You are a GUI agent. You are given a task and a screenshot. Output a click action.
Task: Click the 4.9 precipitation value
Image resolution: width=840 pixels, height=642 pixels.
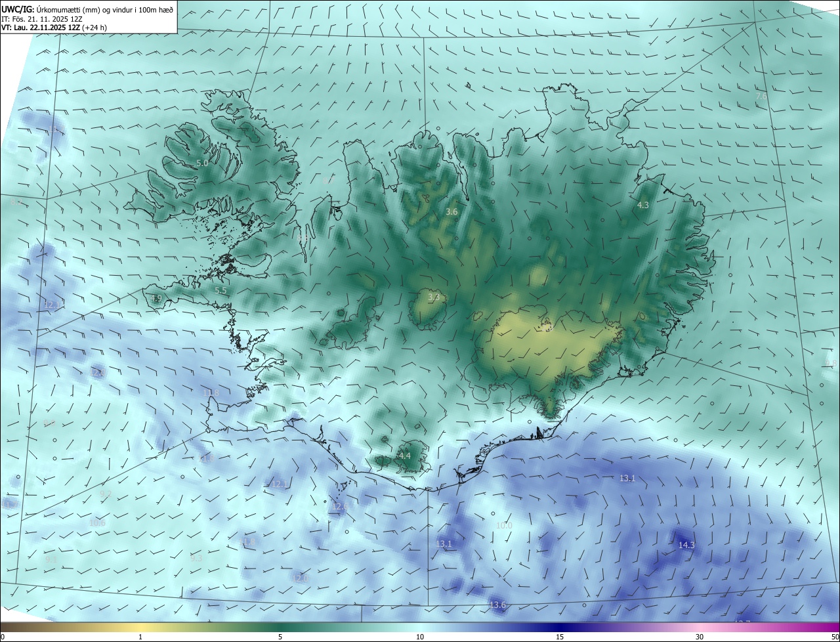pos(156,298)
